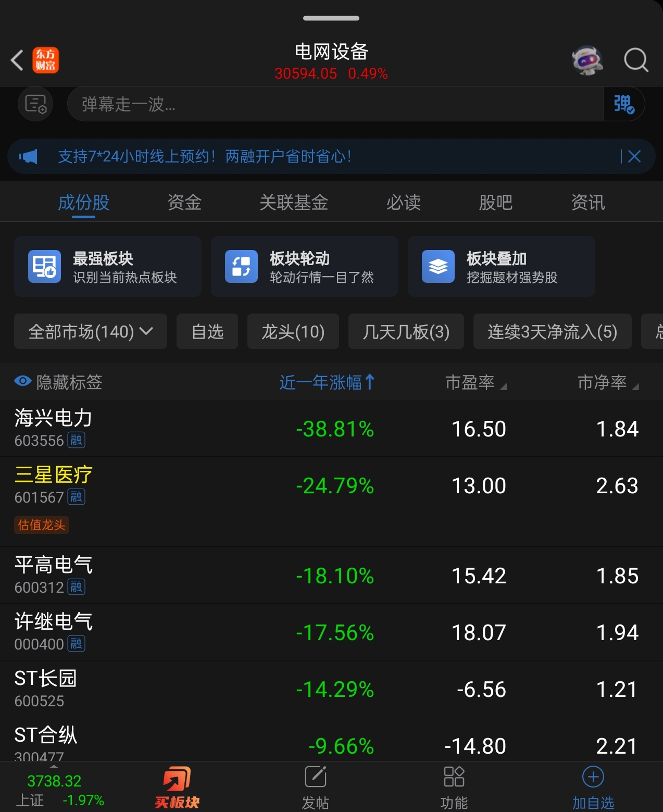Open the 许继电气 stock row
Viewport: 663px width, 812px height.
coord(331,632)
